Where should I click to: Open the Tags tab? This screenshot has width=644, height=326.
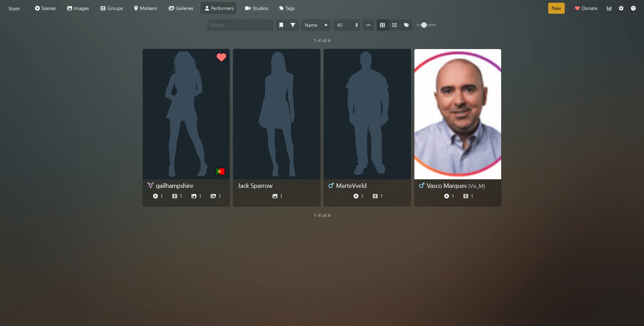(x=287, y=8)
